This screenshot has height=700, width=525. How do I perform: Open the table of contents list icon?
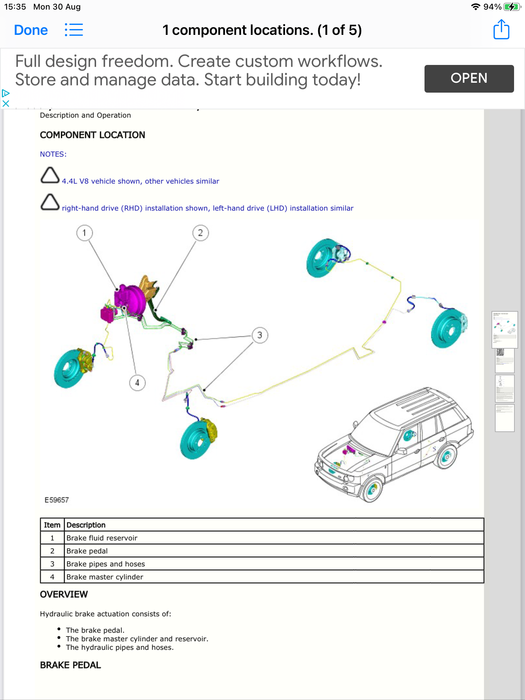(x=74, y=30)
